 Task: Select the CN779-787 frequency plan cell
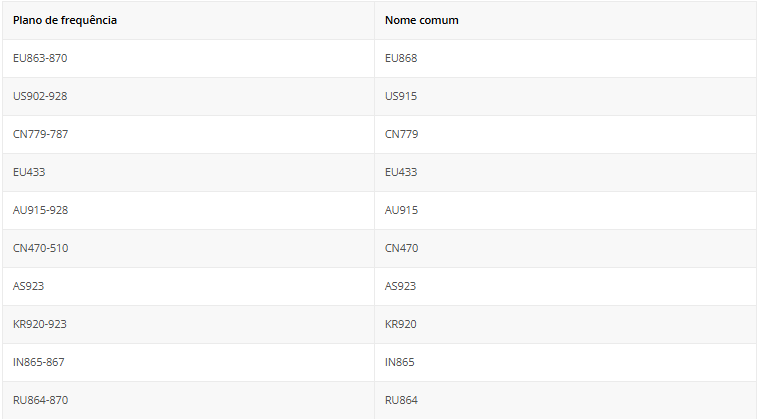(41, 134)
